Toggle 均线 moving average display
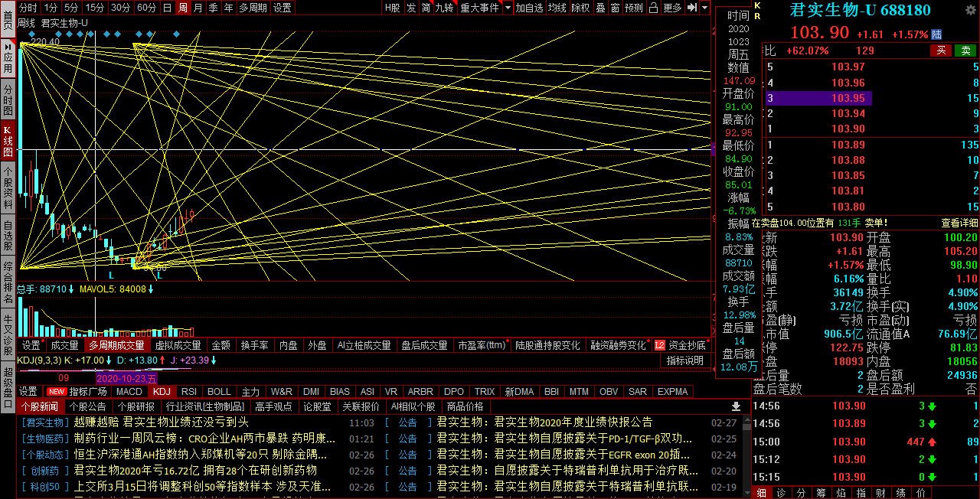 click(x=557, y=8)
